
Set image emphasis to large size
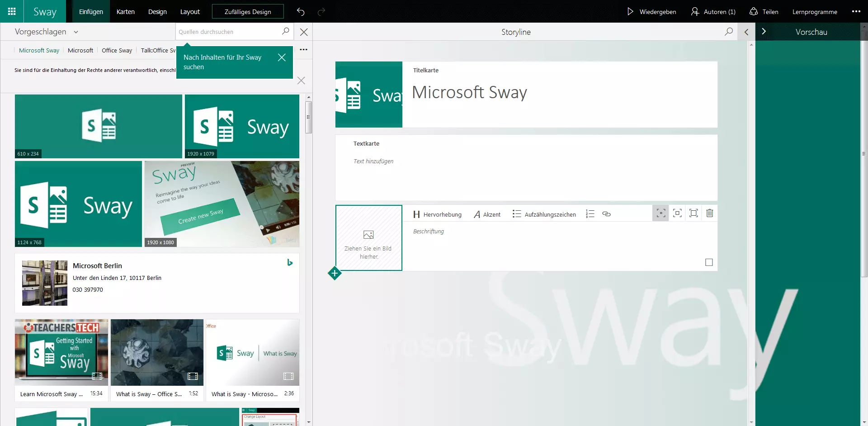tap(693, 213)
